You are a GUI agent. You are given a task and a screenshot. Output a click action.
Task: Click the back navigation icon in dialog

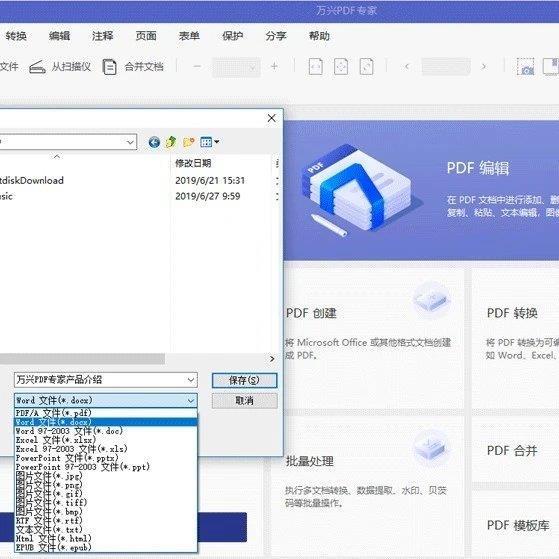(154, 142)
